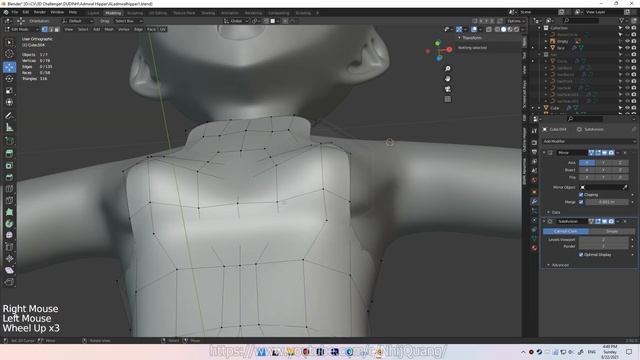This screenshot has height=360, width=640.
Task: Open the Edit menu
Action: (x=26, y=12)
